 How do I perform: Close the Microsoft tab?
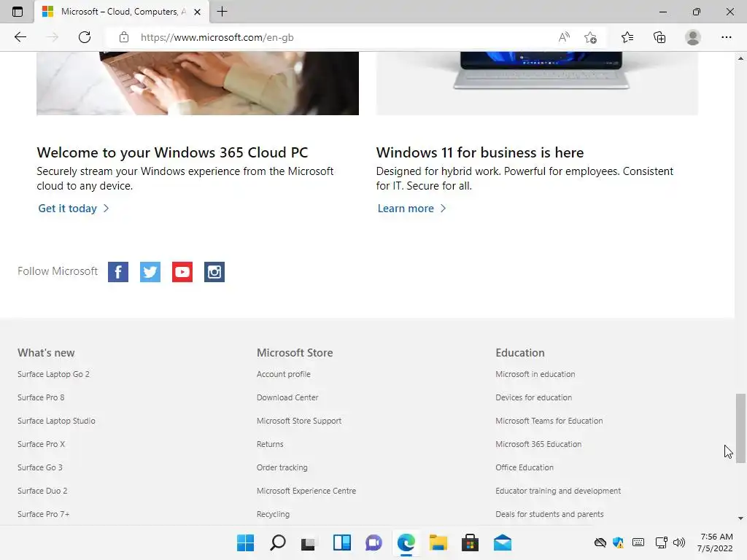click(x=197, y=12)
